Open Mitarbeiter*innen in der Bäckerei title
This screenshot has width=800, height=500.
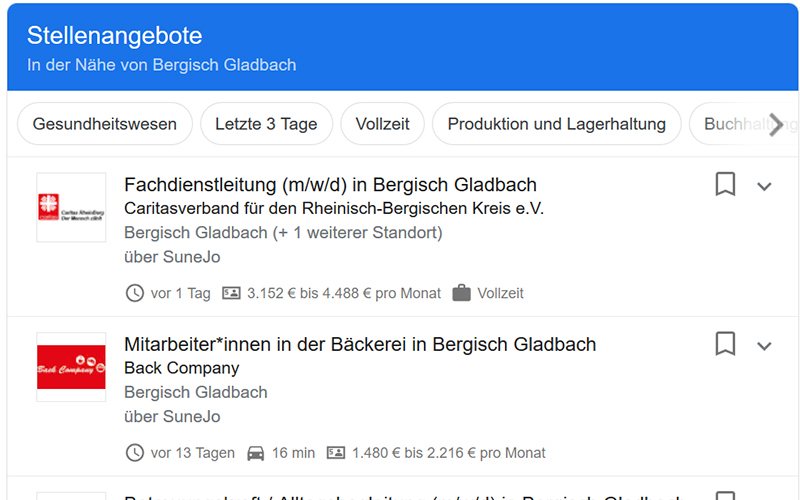360,344
